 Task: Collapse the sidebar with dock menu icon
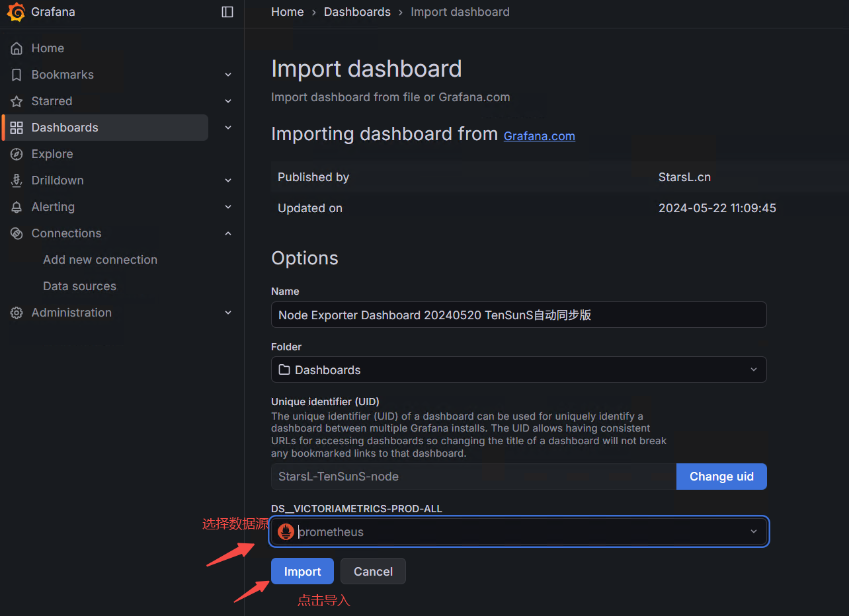pyautogui.click(x=227, y=12)
